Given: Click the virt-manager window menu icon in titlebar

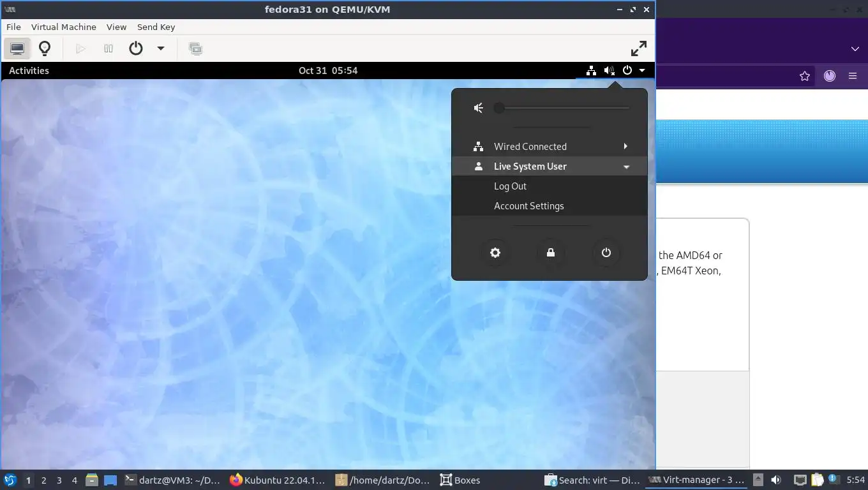Looking at the screenshot, I should tap(10, 10).
